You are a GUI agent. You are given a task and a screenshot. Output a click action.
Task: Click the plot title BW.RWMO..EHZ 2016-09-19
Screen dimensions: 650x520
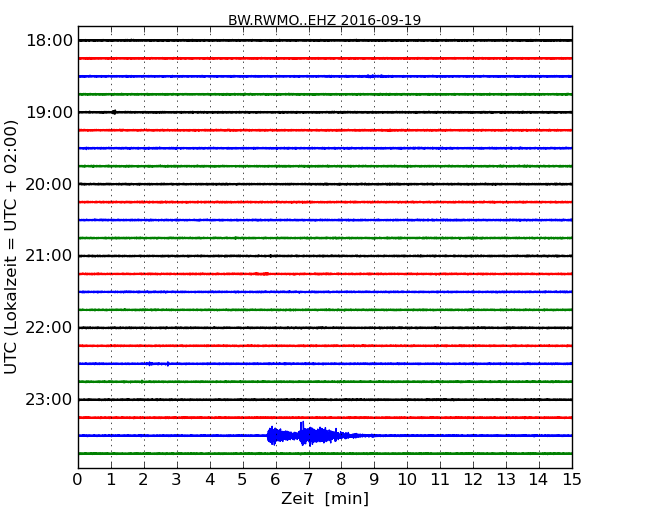coord(325,20)
